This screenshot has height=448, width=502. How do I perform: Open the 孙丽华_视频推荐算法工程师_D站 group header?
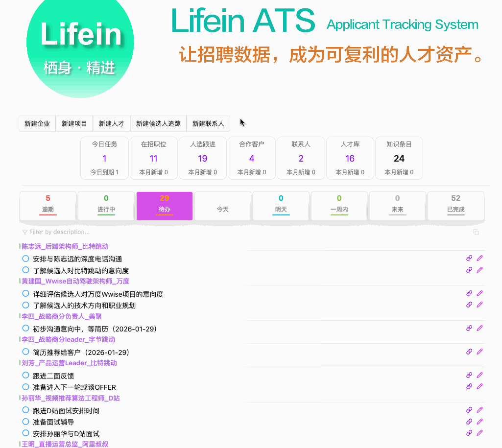coord(71,398)
